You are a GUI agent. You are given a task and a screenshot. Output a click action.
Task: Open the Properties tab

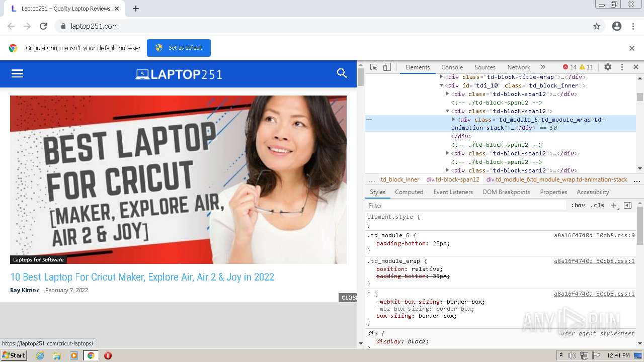click(x=553, y=192)
